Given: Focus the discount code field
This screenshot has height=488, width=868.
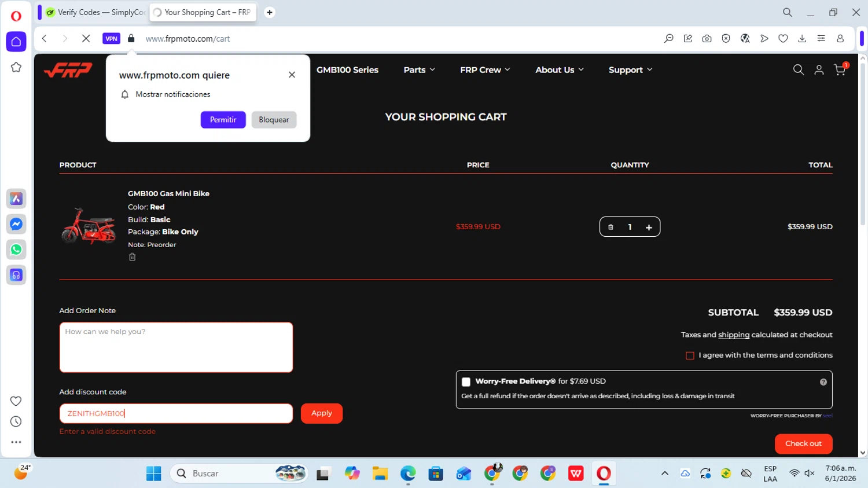Looking at the screenshot, I should coord(176,413).
